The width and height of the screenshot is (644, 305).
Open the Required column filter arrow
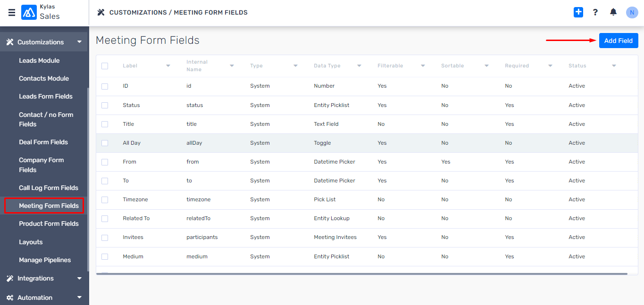pos(550,66)
